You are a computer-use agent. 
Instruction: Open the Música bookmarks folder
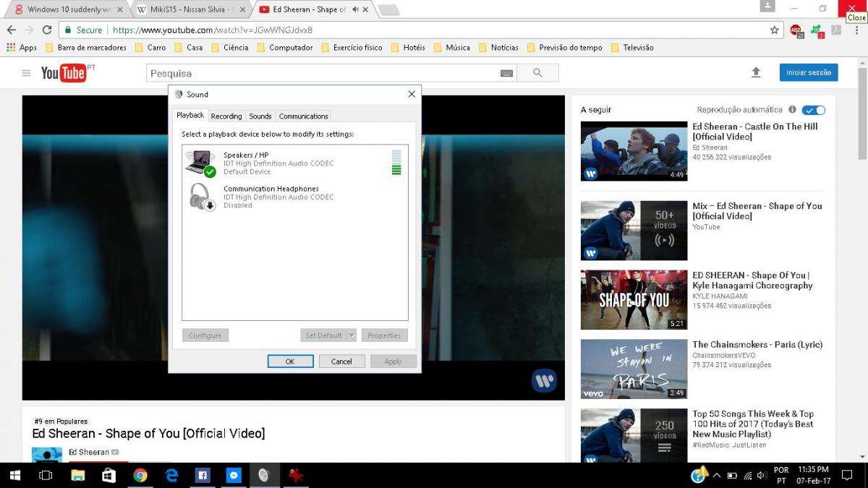pyautogui.click(x=451, y=48)
